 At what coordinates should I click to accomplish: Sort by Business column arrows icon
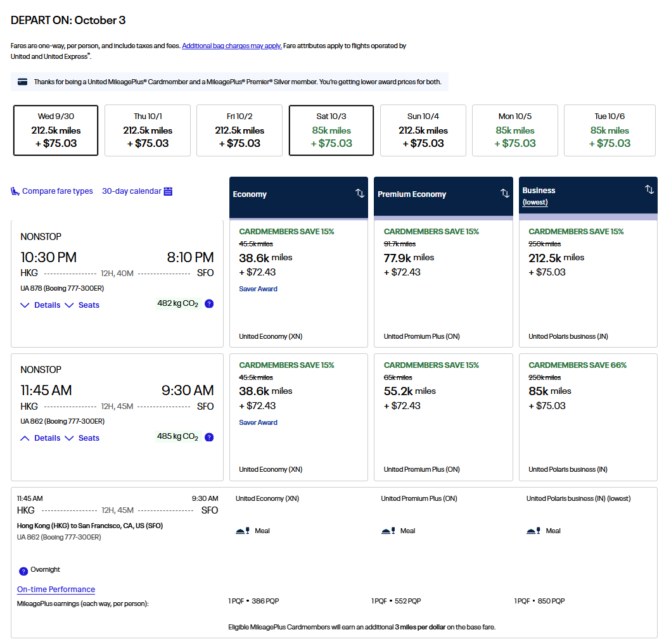coord(649,189)
